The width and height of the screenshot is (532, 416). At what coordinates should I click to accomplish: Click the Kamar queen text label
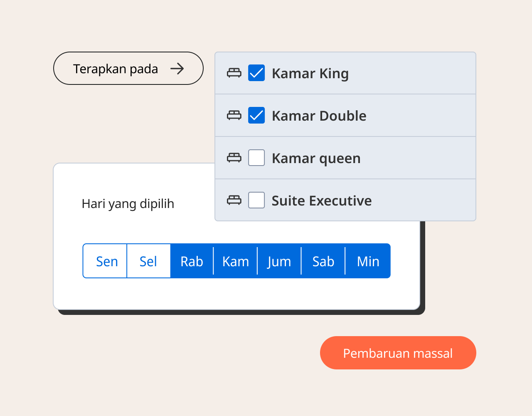click(x=316, y=158)
